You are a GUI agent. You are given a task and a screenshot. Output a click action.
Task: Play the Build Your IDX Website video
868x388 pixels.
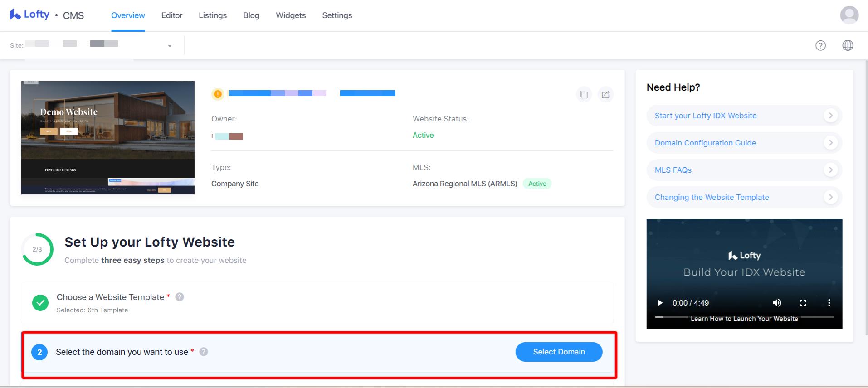coord(660,303)
